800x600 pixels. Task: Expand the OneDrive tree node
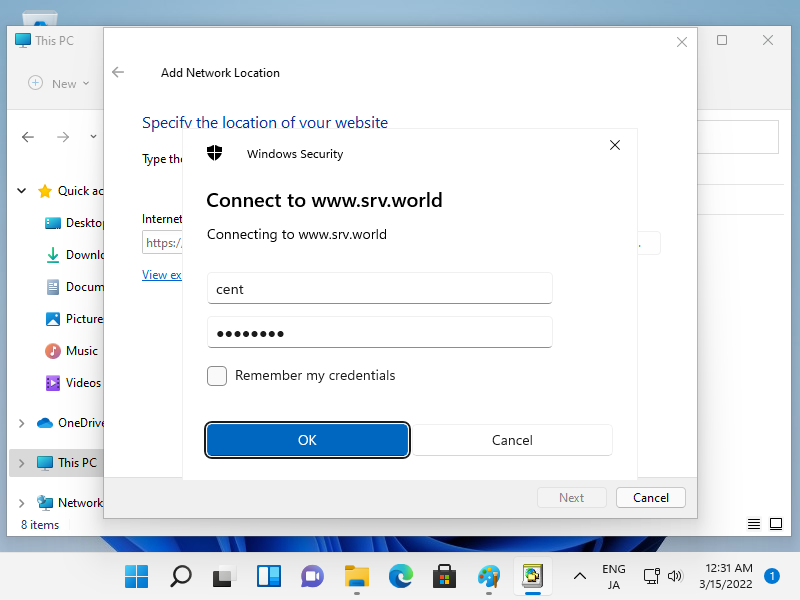click(22, 423)
